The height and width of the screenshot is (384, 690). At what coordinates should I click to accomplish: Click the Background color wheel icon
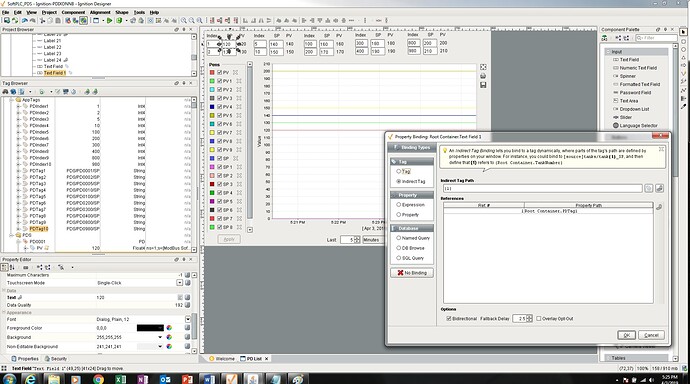(x=169, y=337)
